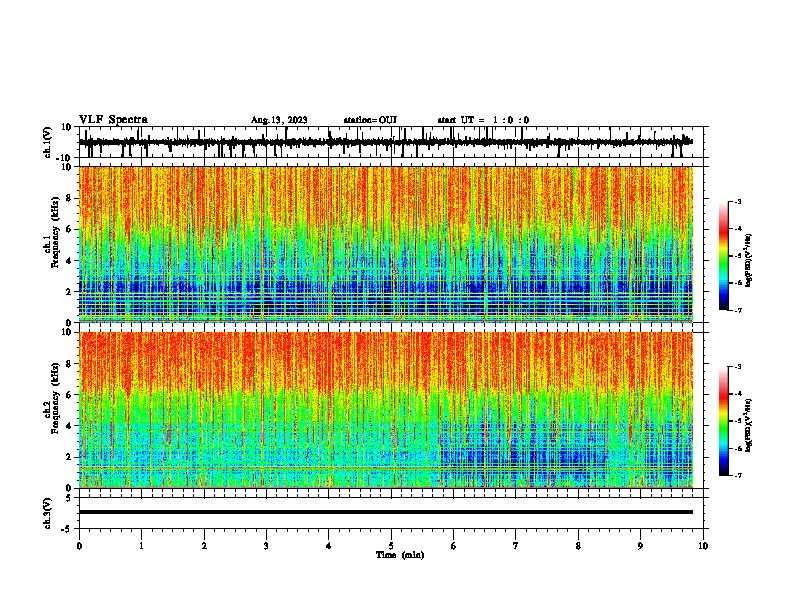The width and height of the screenshot is (792, 612).
Task: Click the "Time (min)" axis label
Action: pyautogui.click(x=400, y=555)
